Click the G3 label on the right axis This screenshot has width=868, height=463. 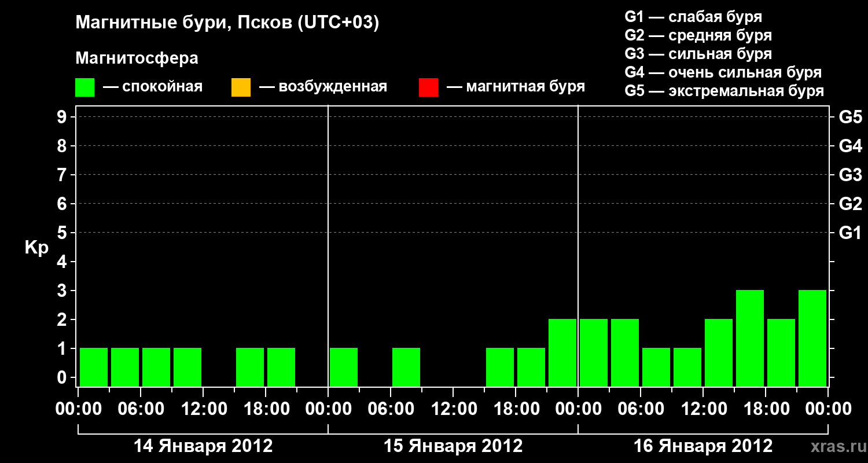pyautogui.click(x=850, y=175)
